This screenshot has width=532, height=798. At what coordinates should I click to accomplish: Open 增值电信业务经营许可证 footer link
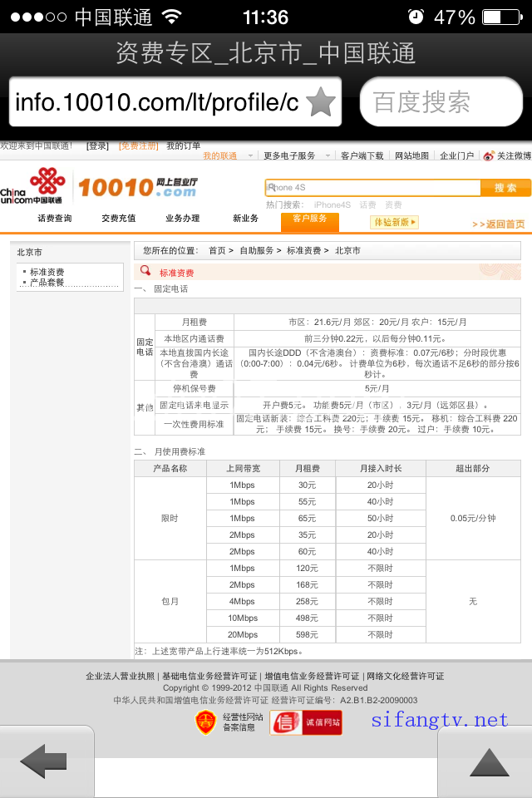pyautogui.click(x=312, y=676)
